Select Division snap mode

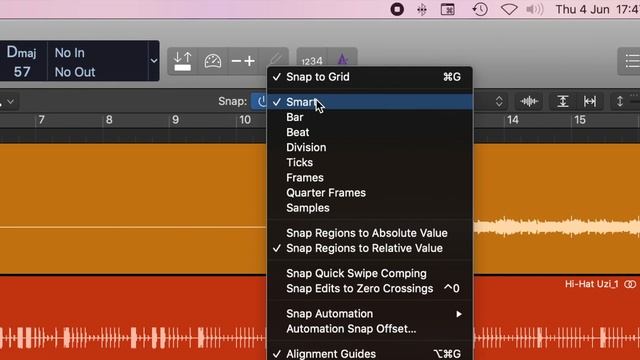(370, 147)
